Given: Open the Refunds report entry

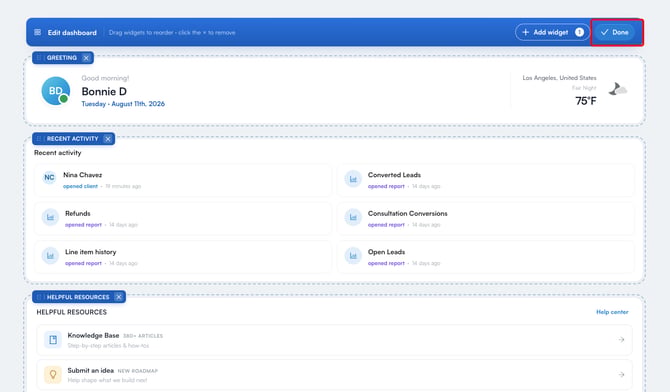Looking at the screenshot, I should click(x=183, y=219).
